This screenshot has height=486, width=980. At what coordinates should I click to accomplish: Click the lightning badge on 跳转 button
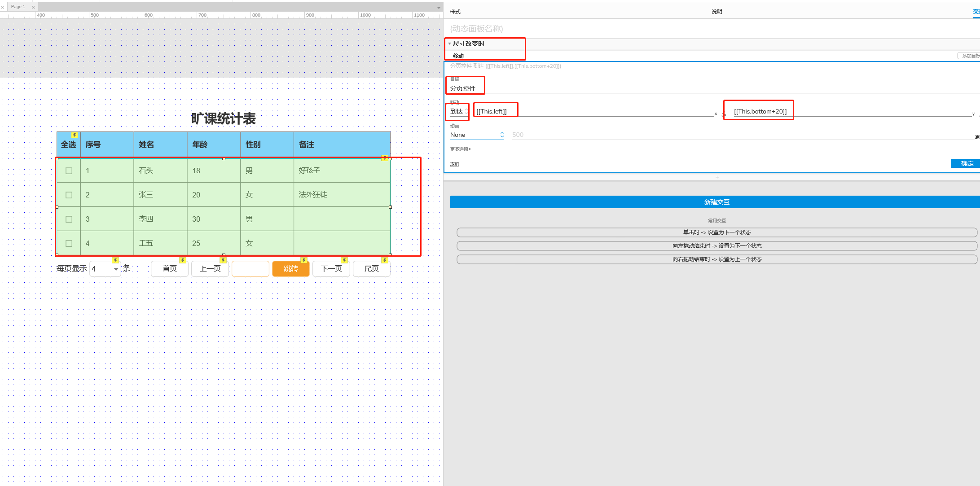click(303, 260)
